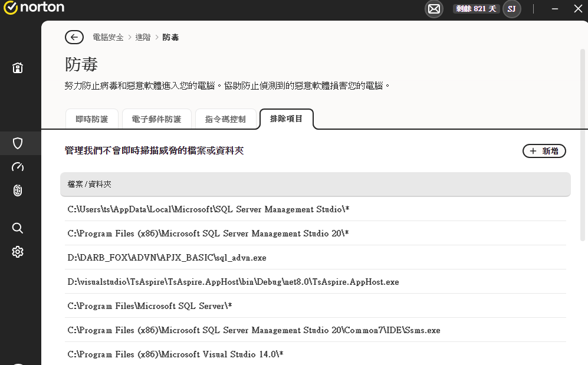Select the shield security icon in sidebar
This screenshot has height=365, width=588.
[x=18, y=143]
